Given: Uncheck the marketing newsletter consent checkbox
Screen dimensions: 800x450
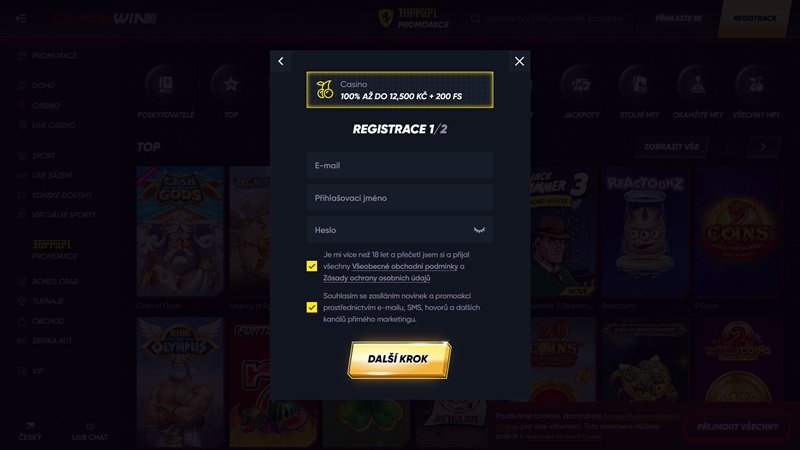Looking at the screenshot, I should 312,307.
